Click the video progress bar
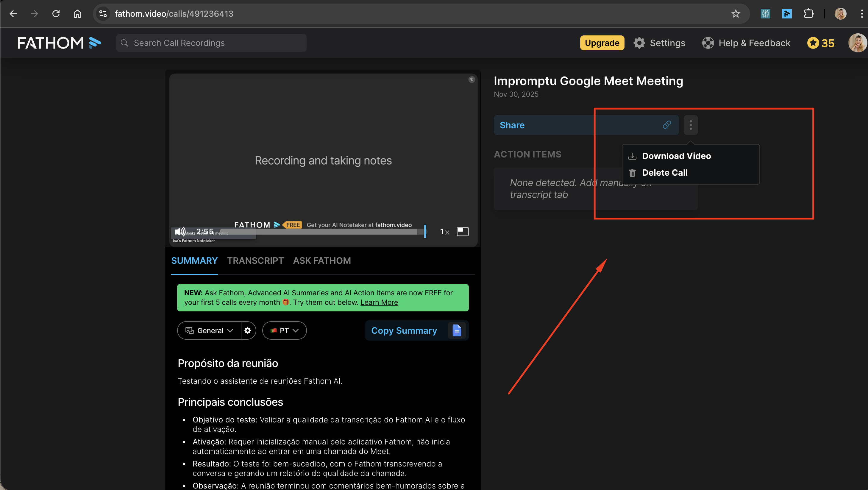Viewport: 868px width, 490px height. [320, 232]
